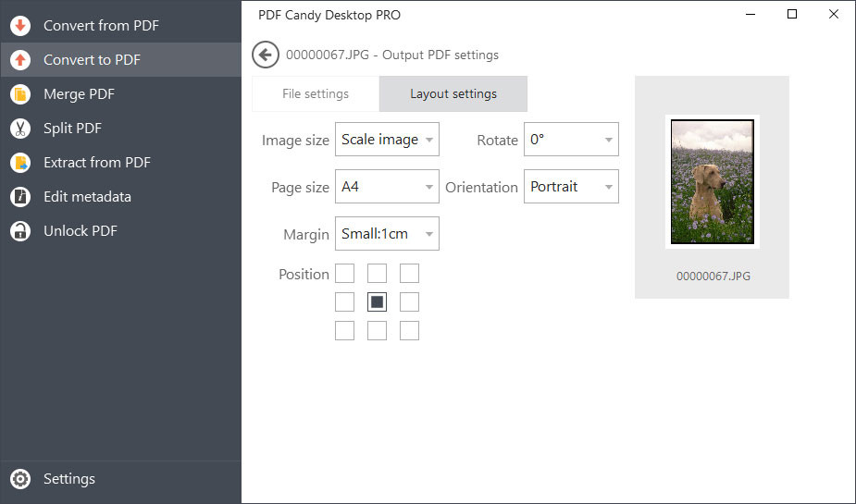Set position to bottom-center box
The width and height of the screenshot is (856, 504).
coord(378,330)
